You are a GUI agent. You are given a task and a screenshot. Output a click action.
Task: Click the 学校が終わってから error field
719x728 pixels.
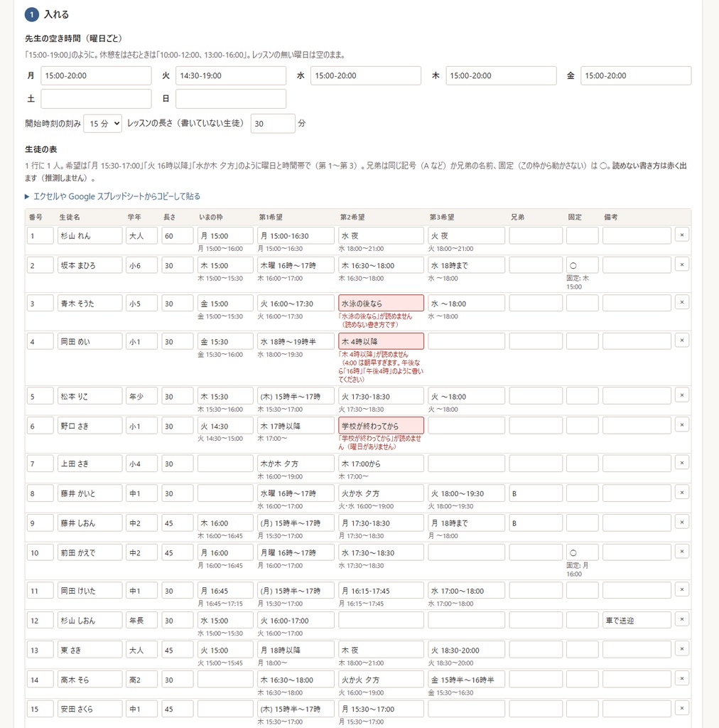click(381, 426)
